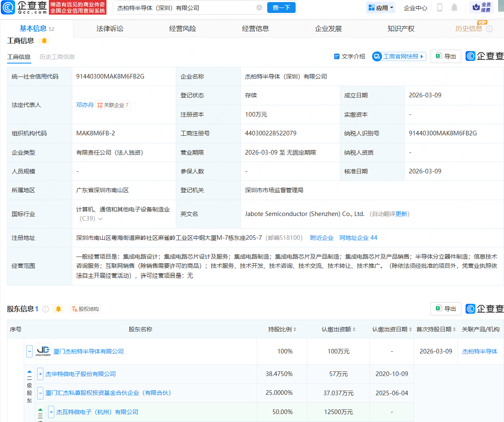The height and width of the screenshot is (422, 504).
Task: Toggle sorting on the 持股比例 column
Action: pyautogui.click(x=295, y=329)
